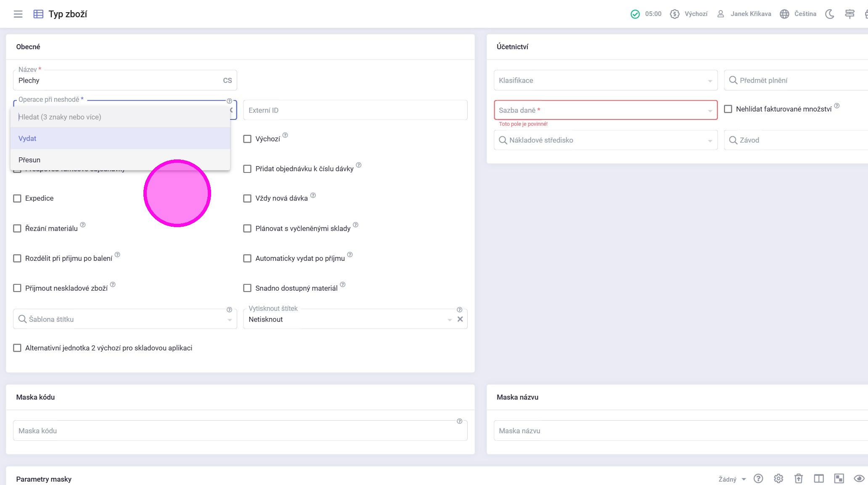Screen dimensions: 868x485
Task: Clear Vytisknout štítek value with X
Action: click(x=460, y=319)
